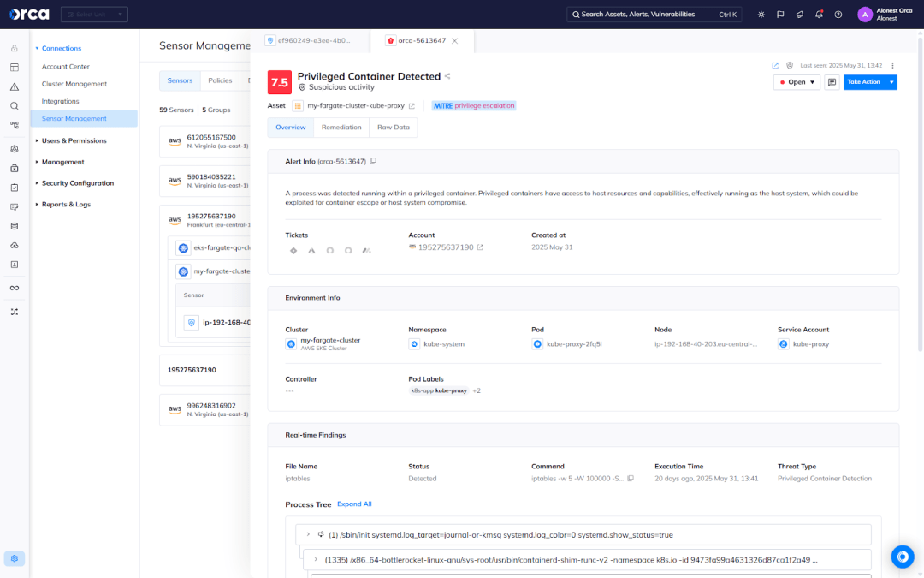The height and width of the screenshot is (578, 924).
Task: Open the help question mark icon
Action: (x=838, y=15)
